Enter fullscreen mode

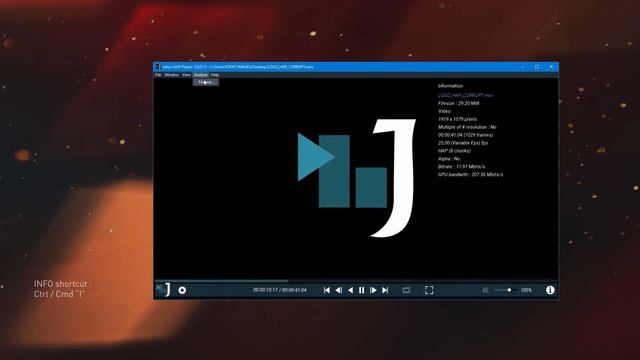[x=429, y=290]
